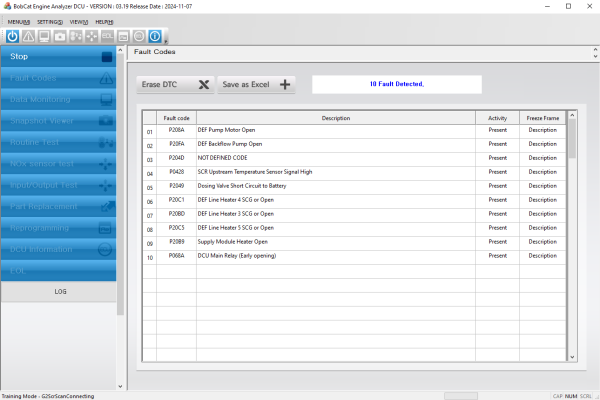Click the round DCU toolbar icon
Screen dimensions: 600x400
[139, 36]
